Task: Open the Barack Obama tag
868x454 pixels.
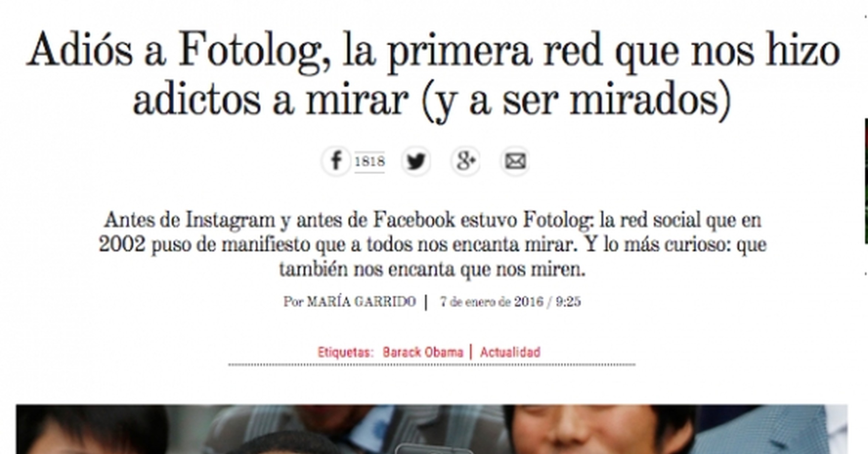Action: 423,352
